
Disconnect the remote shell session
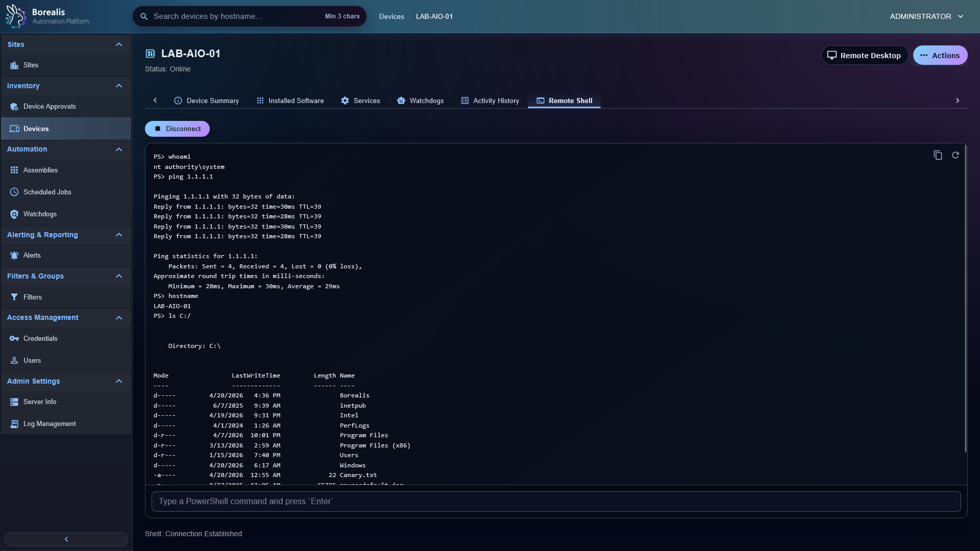(177, 129)
